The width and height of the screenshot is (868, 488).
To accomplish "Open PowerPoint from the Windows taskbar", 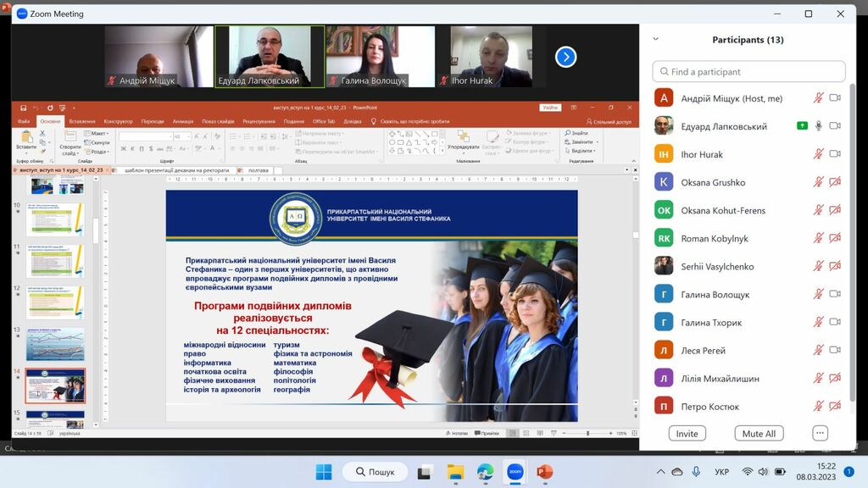I will coord(544,472).
